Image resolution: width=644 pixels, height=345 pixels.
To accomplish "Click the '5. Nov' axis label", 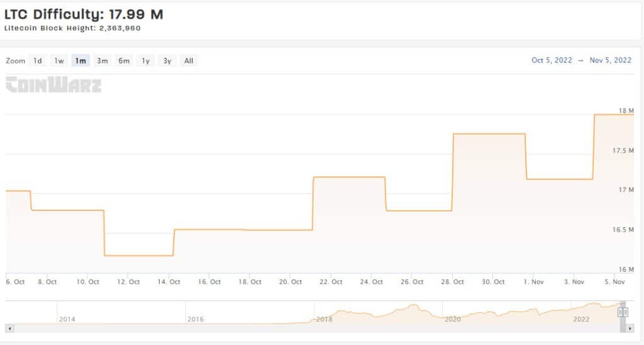I will pyautogui.click(x=614, y=281).
